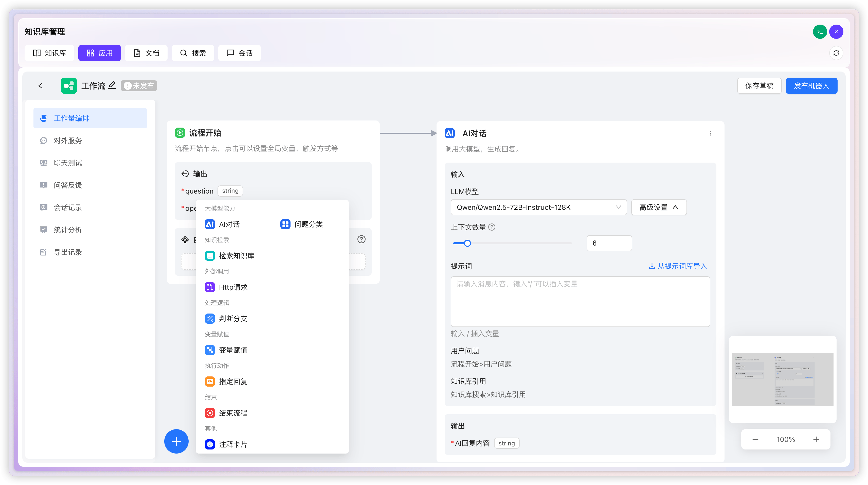
Task: Click the 上下文数量 help icon
Action: pos(492,227)
